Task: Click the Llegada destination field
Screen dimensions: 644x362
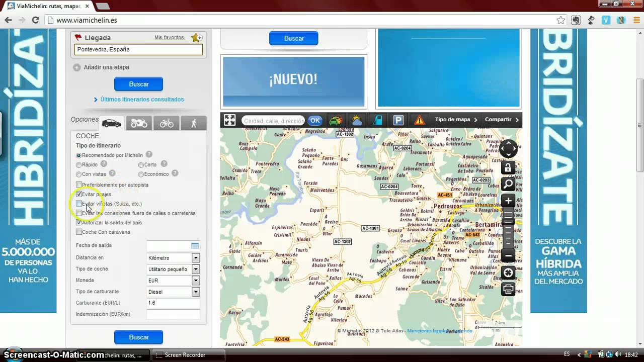Action: (138, 49)
